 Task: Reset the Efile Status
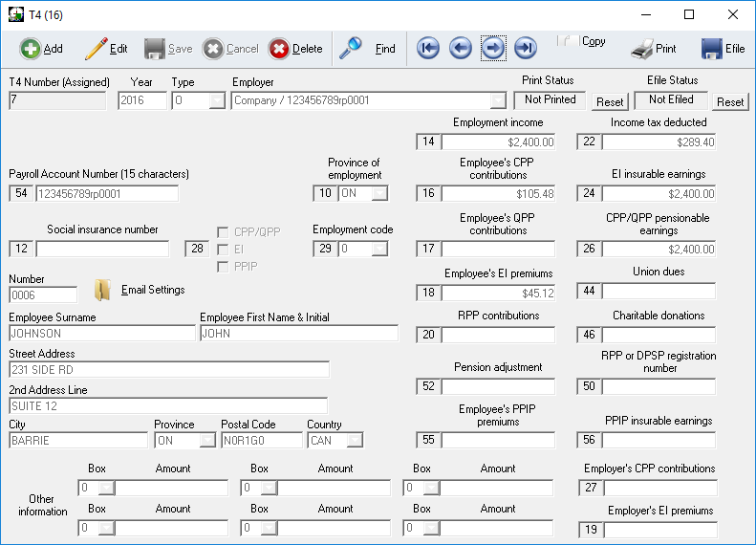pos(731,101)
